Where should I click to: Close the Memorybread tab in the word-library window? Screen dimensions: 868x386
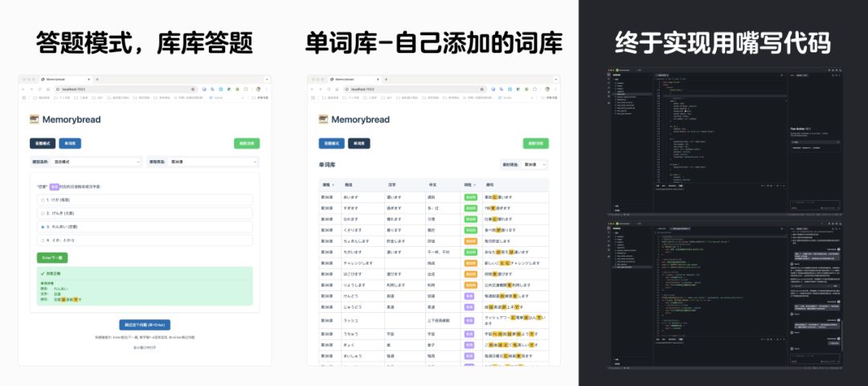point(378,79)
